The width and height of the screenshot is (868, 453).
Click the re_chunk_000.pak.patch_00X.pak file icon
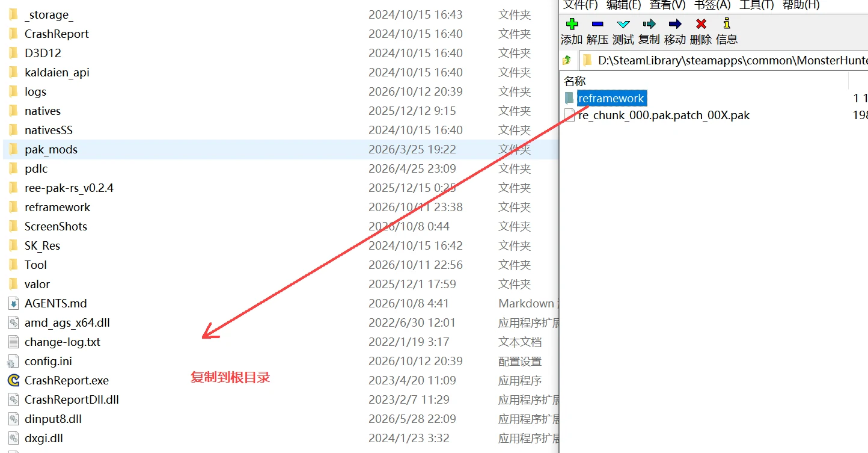click(569, 115)
